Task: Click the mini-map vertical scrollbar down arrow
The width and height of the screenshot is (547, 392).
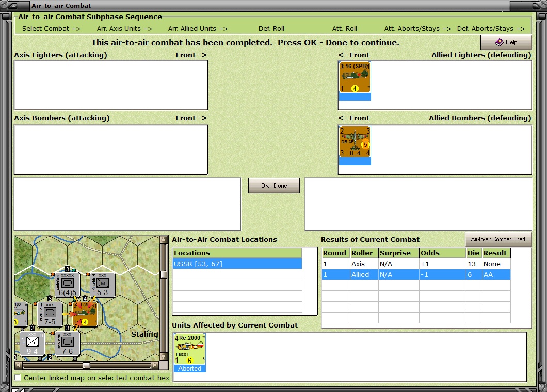Action: 164,356
